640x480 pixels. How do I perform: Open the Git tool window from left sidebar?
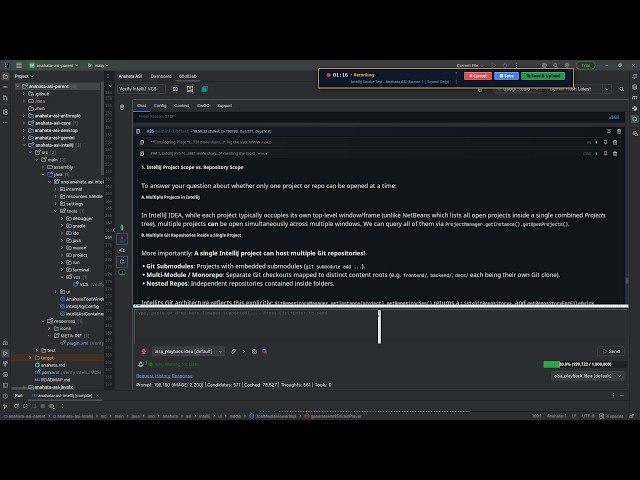[x=5, y=406]
